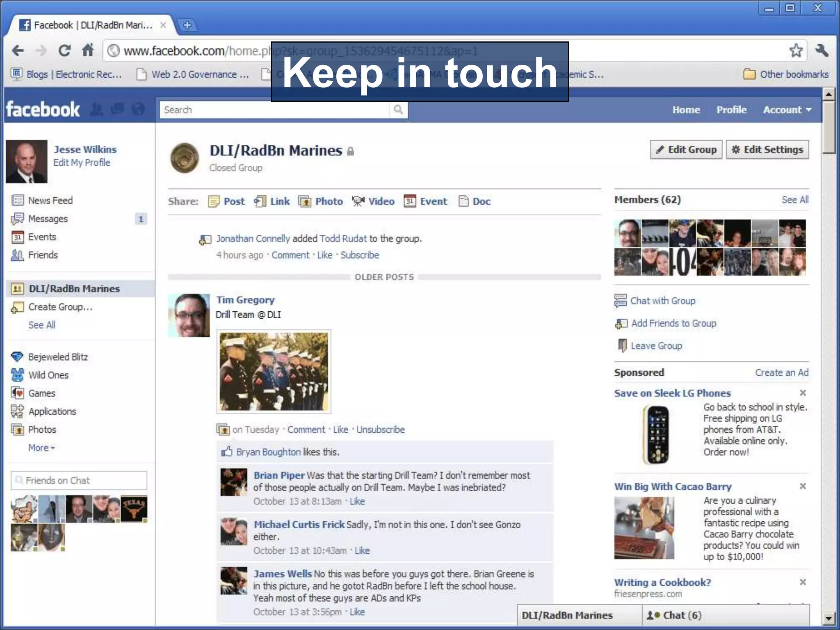
Task: Share a Link to group
Action: (272, 201)
